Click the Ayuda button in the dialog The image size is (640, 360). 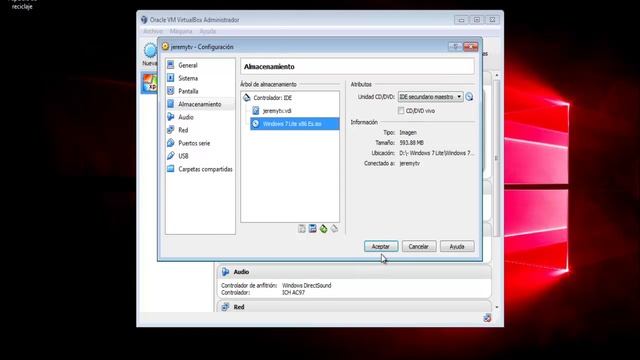(x=457, y=247)
